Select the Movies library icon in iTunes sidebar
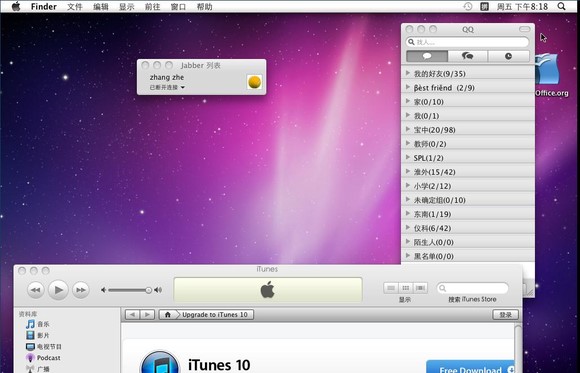580x373 pixels. 30,335
